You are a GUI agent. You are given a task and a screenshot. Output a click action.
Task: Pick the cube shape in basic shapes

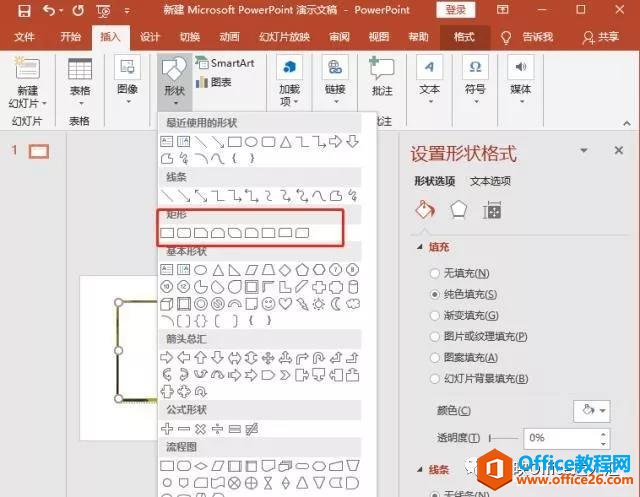167,304
